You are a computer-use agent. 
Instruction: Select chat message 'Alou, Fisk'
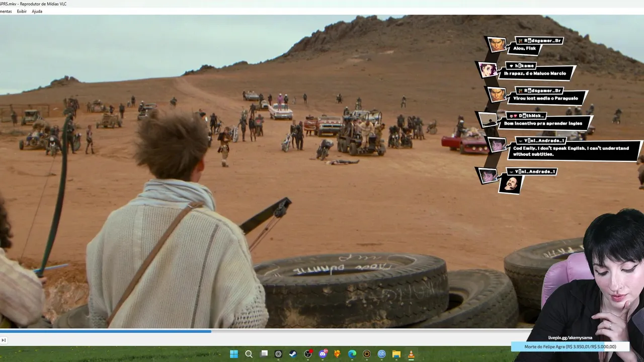coord(525,49)
